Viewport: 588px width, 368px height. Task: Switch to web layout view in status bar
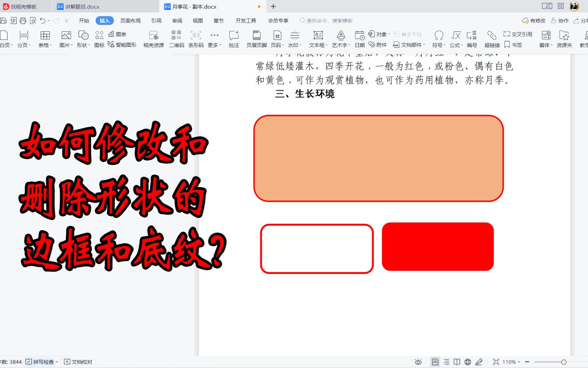coord(468,362)
